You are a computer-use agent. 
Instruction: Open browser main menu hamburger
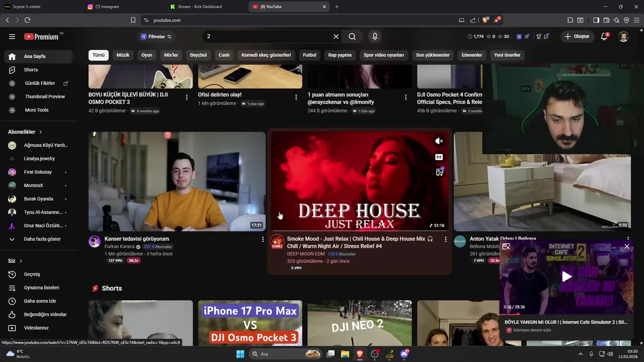tap(636, 20)
